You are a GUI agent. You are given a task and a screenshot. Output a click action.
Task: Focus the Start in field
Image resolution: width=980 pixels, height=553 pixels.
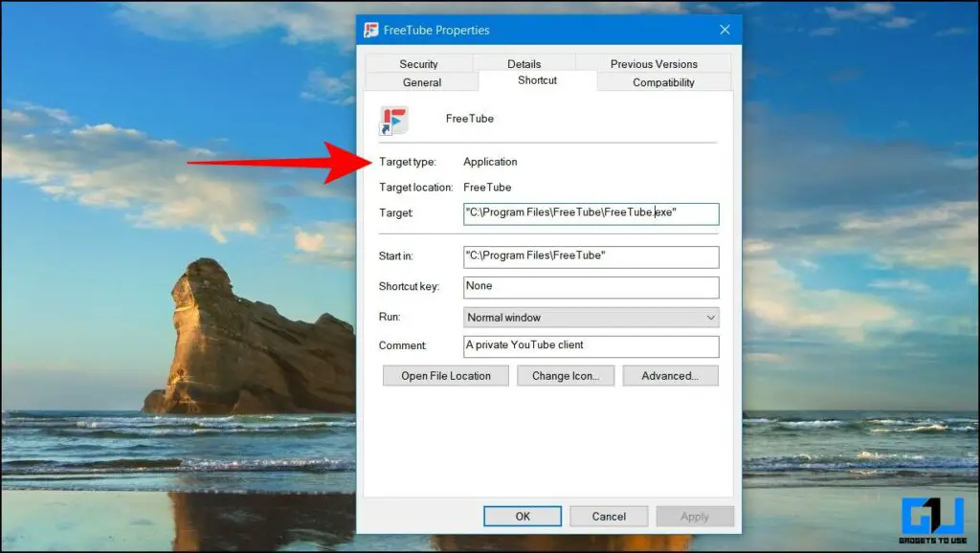(591, 256)
